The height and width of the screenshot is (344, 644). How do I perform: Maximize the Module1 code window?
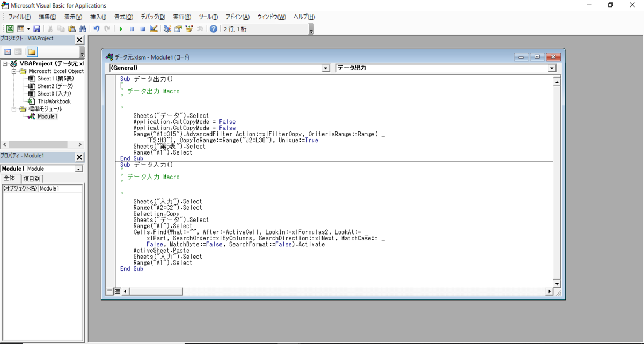(x=536, y=57)
